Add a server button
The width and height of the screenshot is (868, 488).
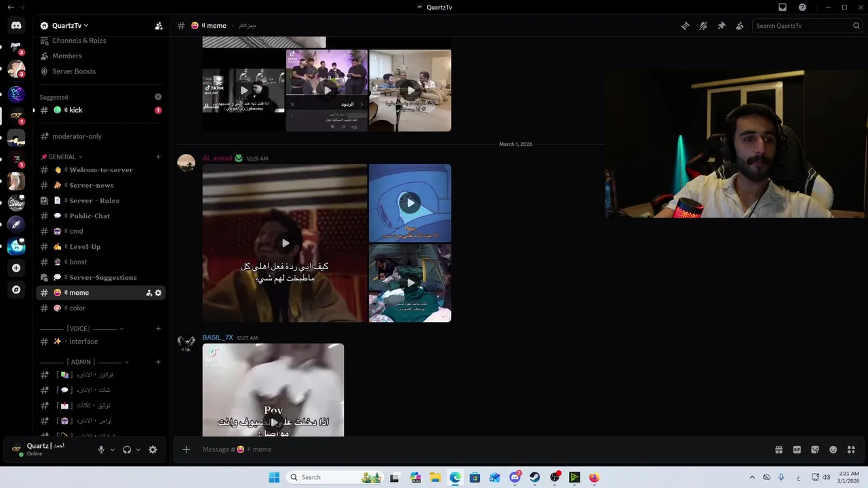(x=16, y=268)
